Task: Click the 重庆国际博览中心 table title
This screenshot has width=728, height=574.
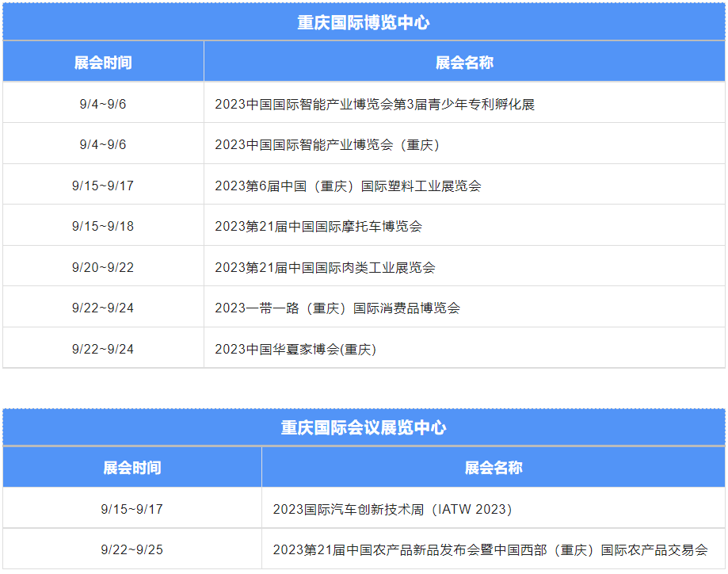Action: click(x=364, y=22)
